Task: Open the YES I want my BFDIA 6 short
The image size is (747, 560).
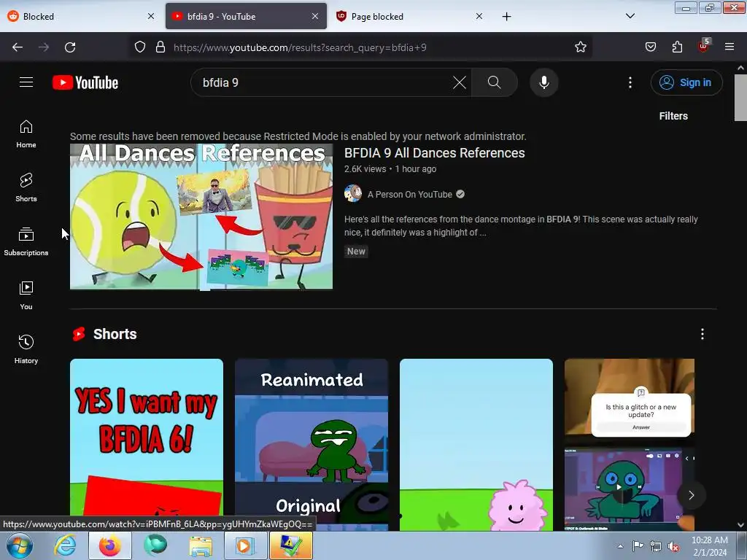Action: (146, 444)
